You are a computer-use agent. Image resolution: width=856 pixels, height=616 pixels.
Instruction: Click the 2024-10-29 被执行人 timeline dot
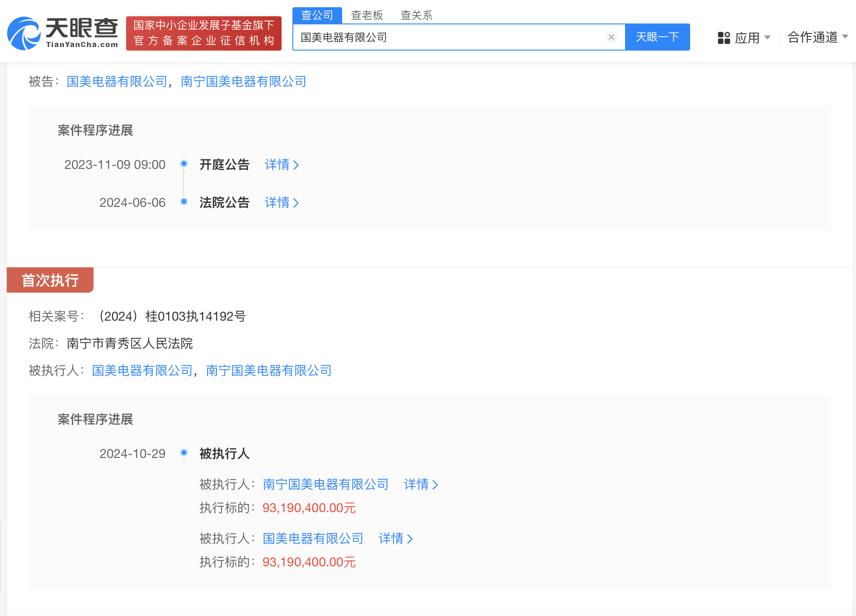184,453
